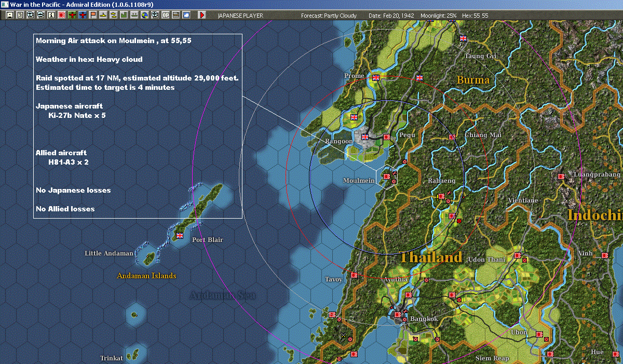Click the striped brown toolbar icon
Viewport: 623px width, 364px height.
pos(176,15)
